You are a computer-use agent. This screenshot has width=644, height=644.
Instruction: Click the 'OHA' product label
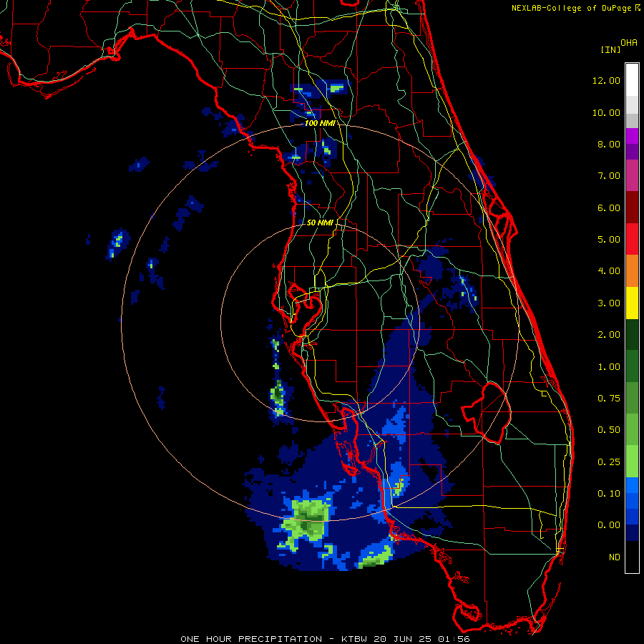[629, 43]
